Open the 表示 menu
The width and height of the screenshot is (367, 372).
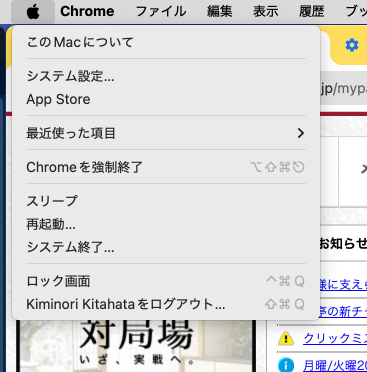[265, 12]
